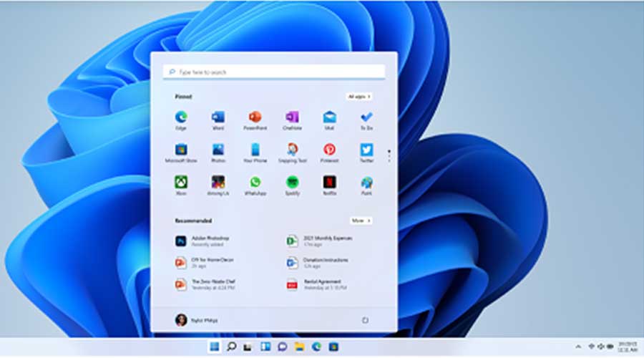Open Search from the taskbar
This screenshot has width=644, height=358.
point(232,347)
